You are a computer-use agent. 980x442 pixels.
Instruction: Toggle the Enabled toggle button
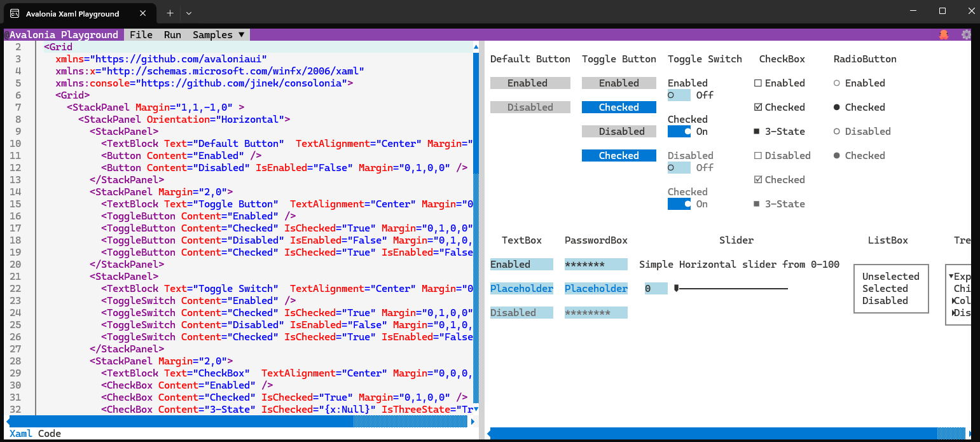click(619, 83)
